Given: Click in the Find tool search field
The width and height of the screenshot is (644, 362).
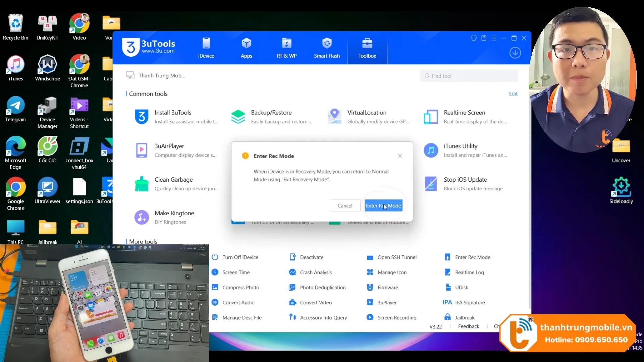Looking at the screenshot, I should pos(470,76).
